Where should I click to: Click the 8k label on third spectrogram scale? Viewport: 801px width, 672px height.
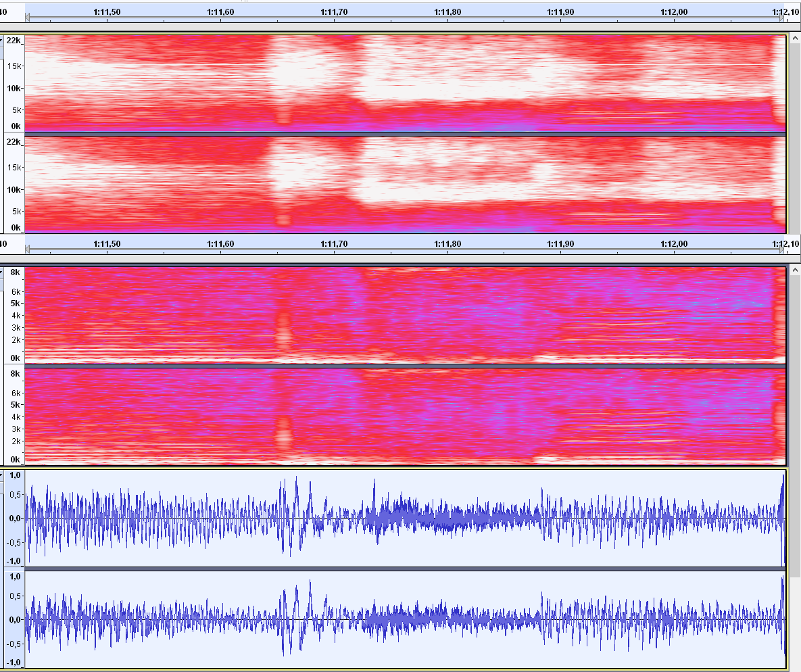pyautogui.click(x=15, y=272)
